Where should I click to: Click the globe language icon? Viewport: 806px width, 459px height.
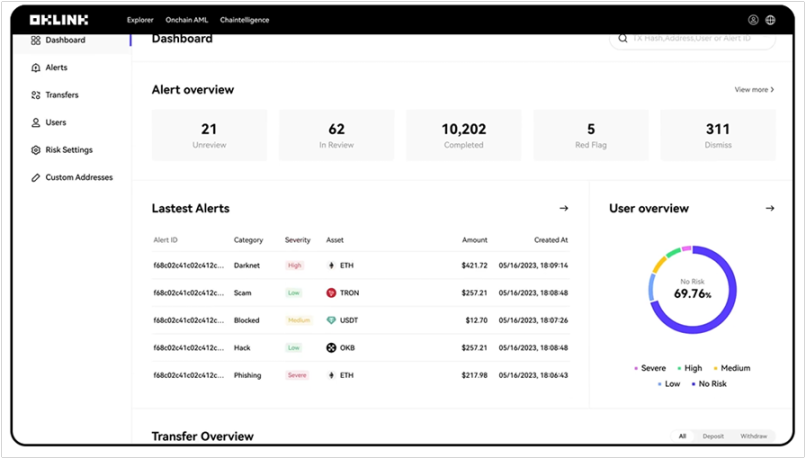[770, 20]
